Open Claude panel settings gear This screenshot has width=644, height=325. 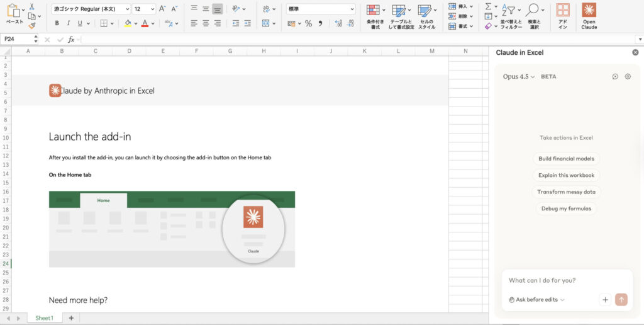[x=628, y=77]
